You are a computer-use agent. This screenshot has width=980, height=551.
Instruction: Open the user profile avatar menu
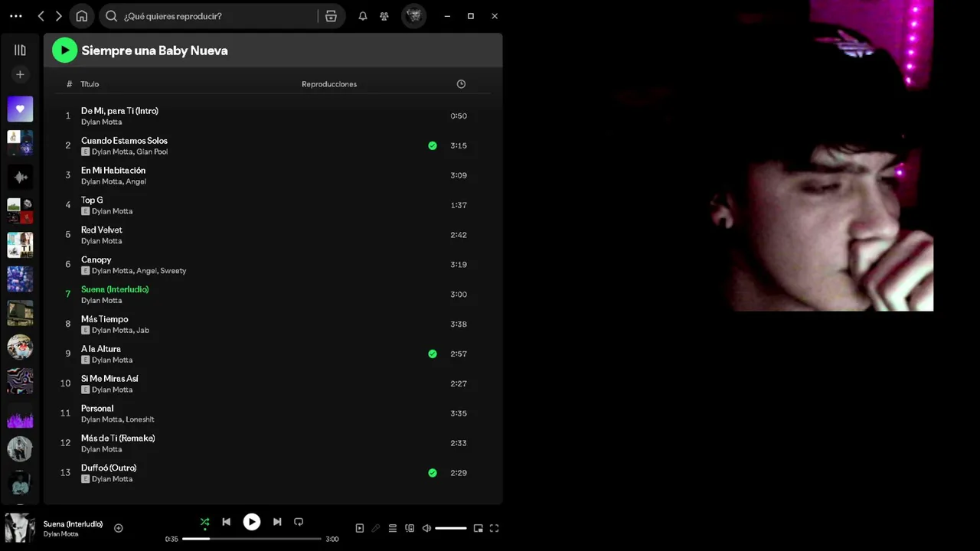click(x=414, y=16)
